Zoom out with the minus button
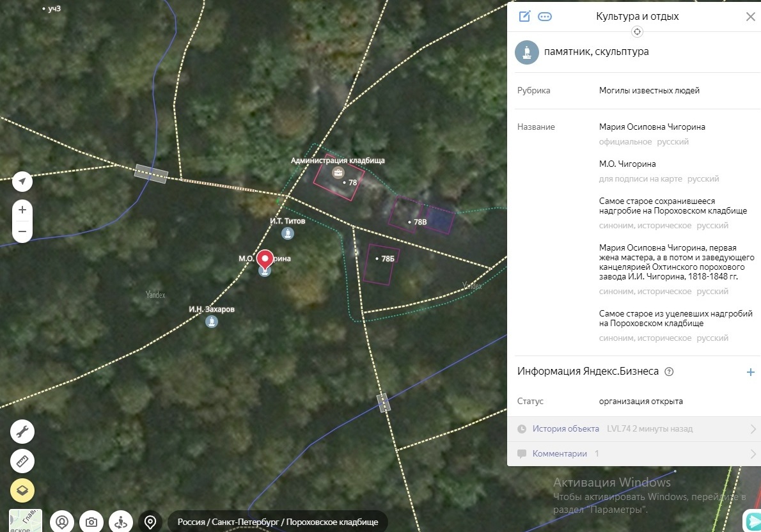Image resolution: width=761 pixels, height=532 pixels. (x=22, y=231)
